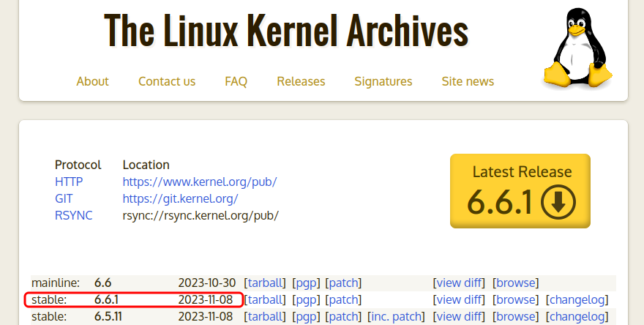Open https://www.kernel.org/pub/ location link
Image resolution: width=644 pixels, height=325 pixels.
[x=199, y=182]
